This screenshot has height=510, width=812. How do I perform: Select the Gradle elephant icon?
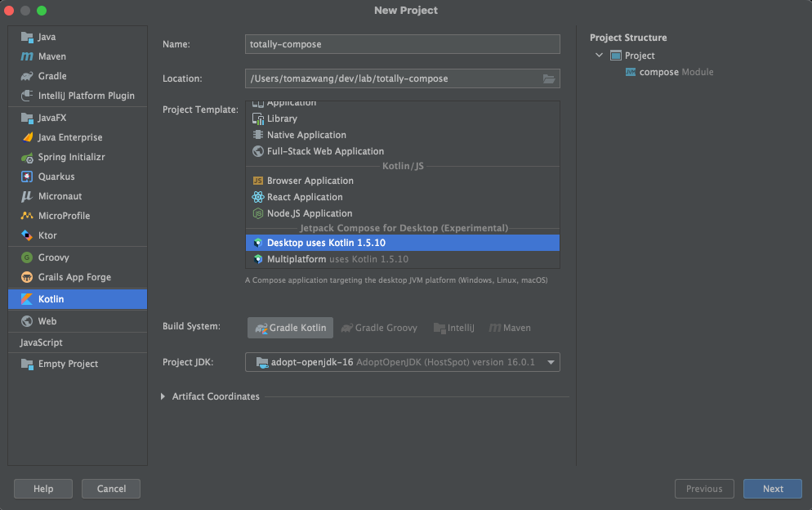[27, 76]
